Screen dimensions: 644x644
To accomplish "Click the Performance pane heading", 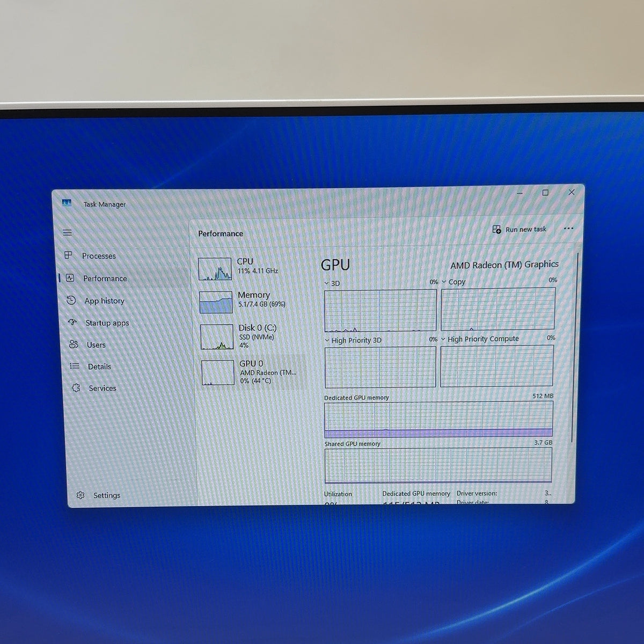I will [x=221, y=233].
